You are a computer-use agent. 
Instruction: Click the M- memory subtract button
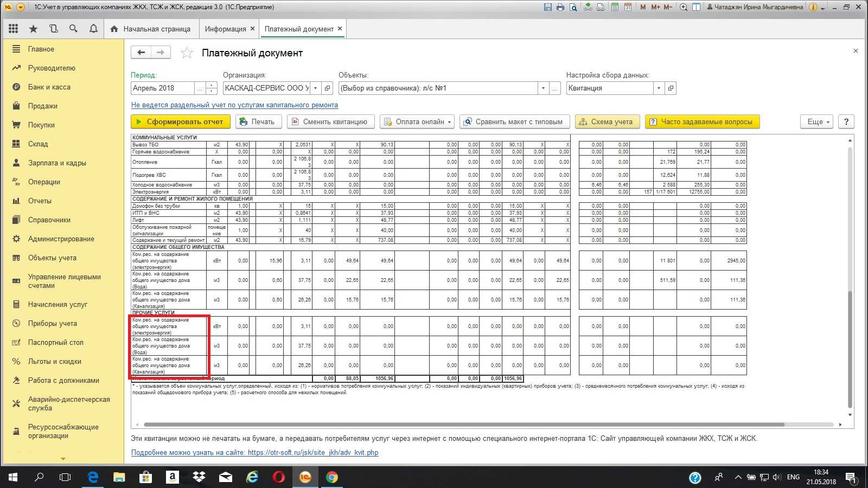668,7
